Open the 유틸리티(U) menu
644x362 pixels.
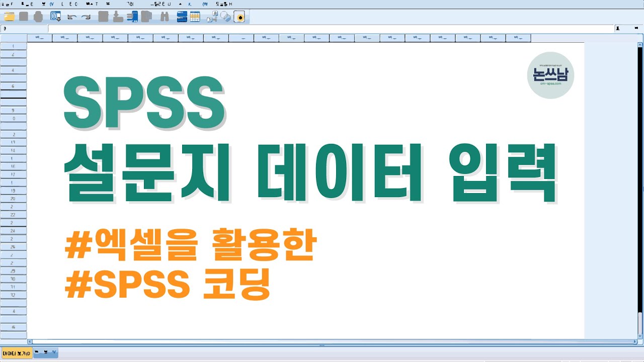point(161,4)
